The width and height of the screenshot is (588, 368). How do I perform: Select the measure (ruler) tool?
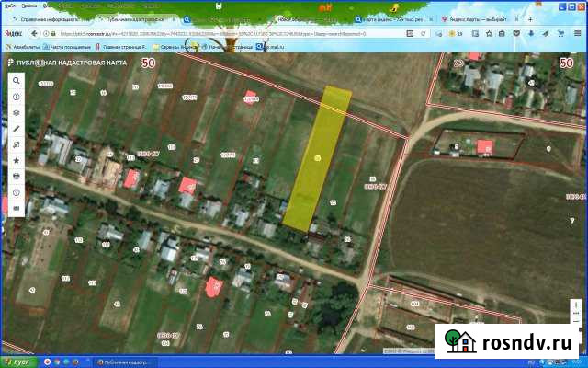[16, 129]
